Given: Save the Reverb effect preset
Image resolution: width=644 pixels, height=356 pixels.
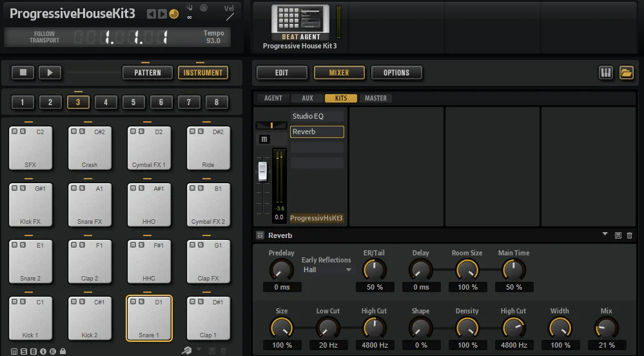Looking at the screenshot, I should click(618, 235).
